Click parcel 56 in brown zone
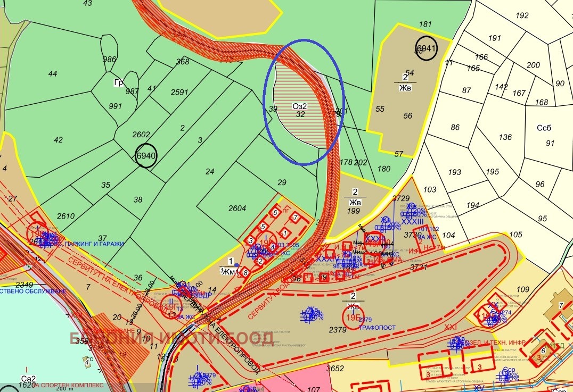Viewport: 573px width, 392px height. [408, 115]
